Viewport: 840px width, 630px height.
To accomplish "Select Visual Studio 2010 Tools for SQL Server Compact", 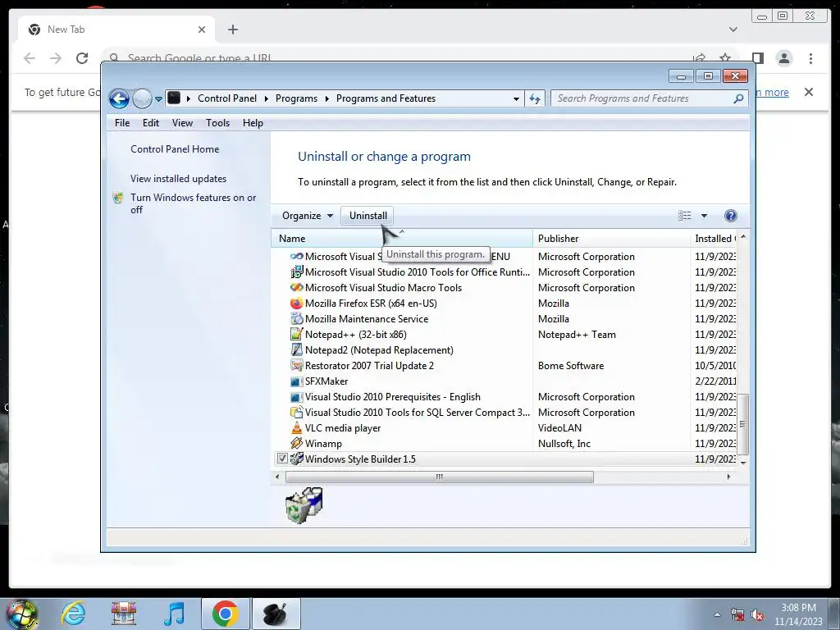I will (x=418, y=413).
